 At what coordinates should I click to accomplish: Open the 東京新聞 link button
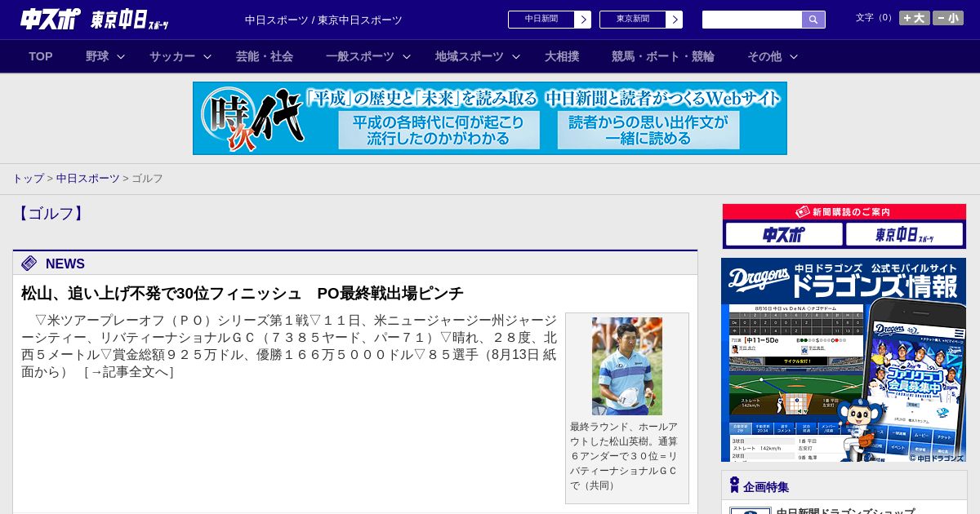tap(633, 20)
